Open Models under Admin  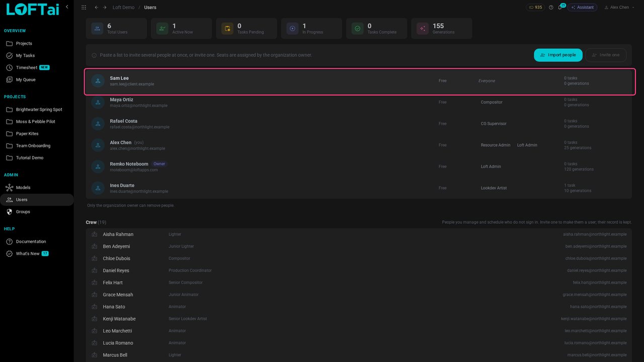[37, 188]
